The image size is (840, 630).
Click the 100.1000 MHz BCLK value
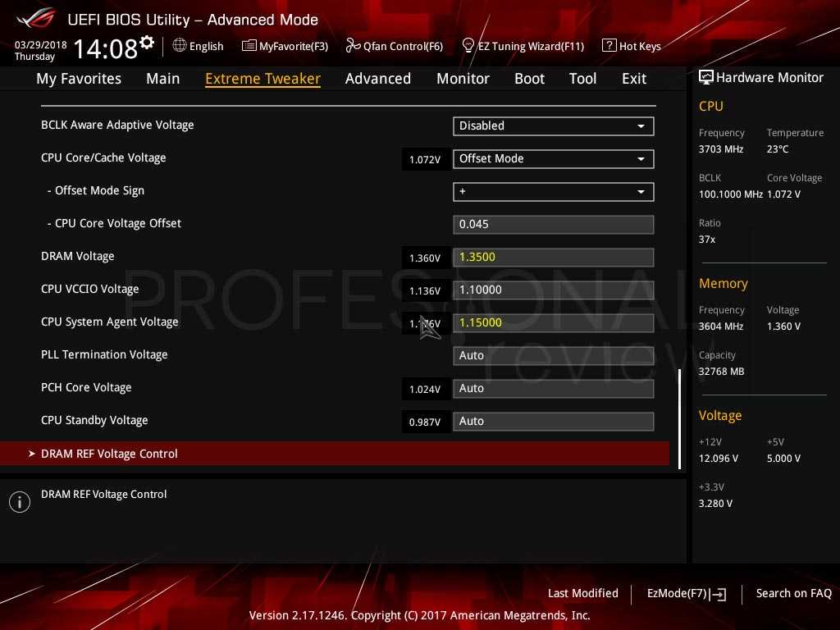(730, 194)
